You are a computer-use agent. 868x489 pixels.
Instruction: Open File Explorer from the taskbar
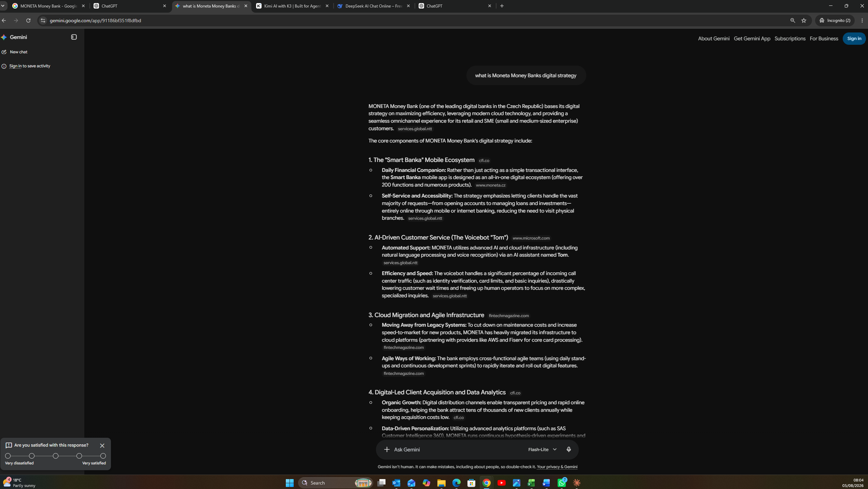pos(442,483)
